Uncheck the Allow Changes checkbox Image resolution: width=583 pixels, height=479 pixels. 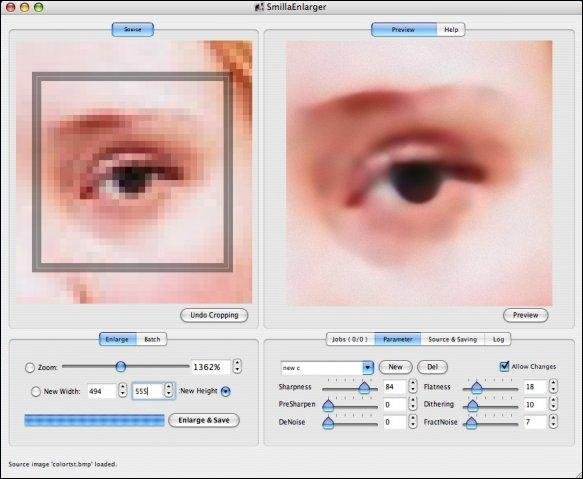(x=504, y=366)
